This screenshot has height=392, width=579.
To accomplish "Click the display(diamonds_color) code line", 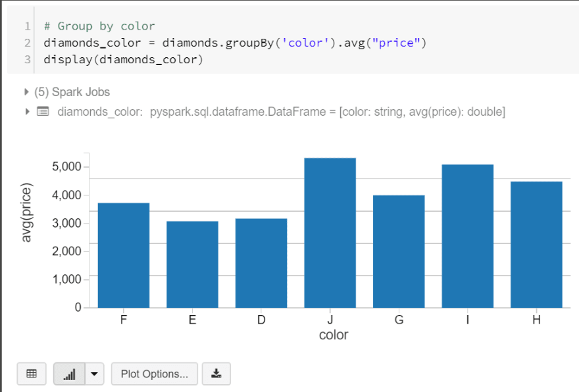I will click(123, 59).
